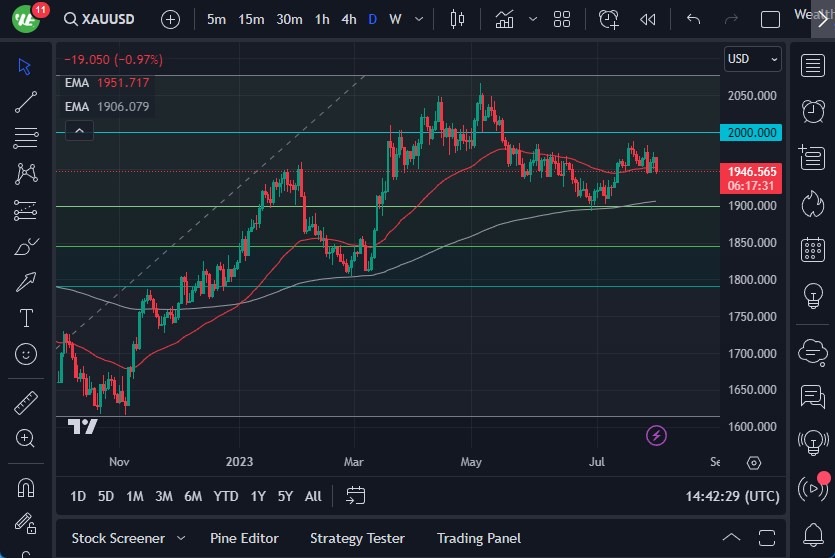Click the 2000.000 price level label

tap(753, 133)
